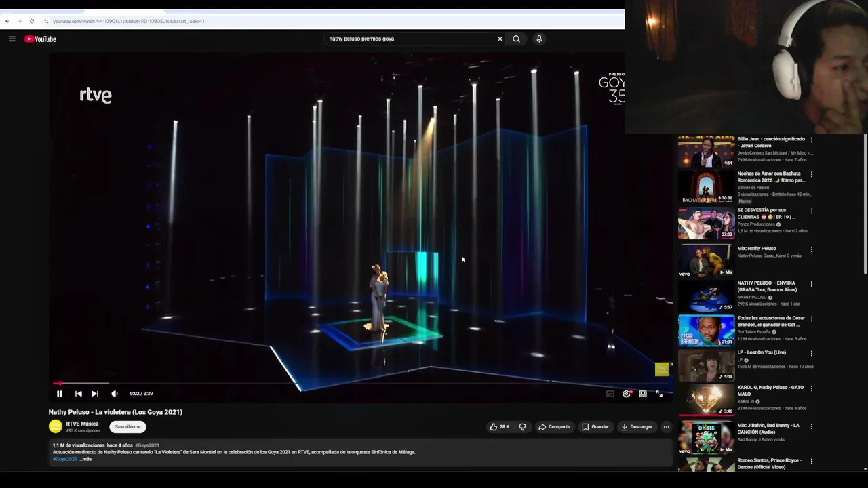The width and height of the screenshot is (868, 488).
Task: Switch the player to theater mode
Action: pos(643,394)
